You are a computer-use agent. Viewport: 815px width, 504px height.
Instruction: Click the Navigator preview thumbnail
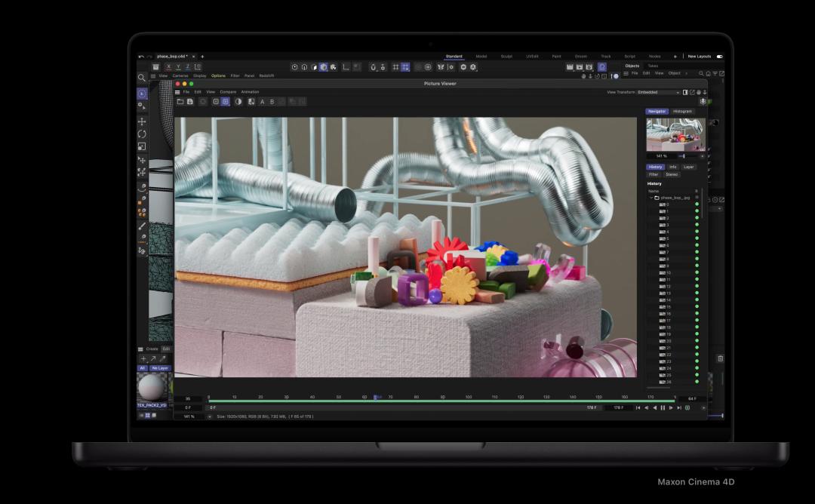(x=675, y=134)
